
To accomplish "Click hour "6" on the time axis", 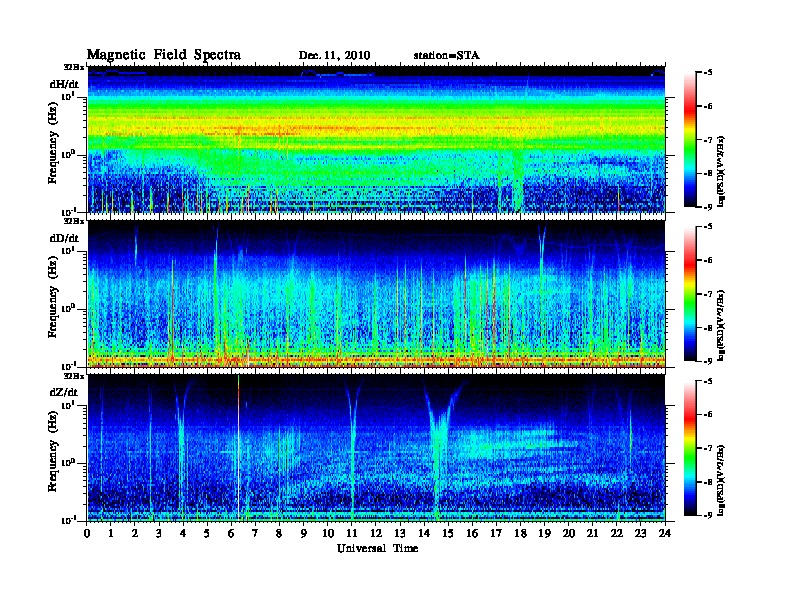I will (231, 533).
